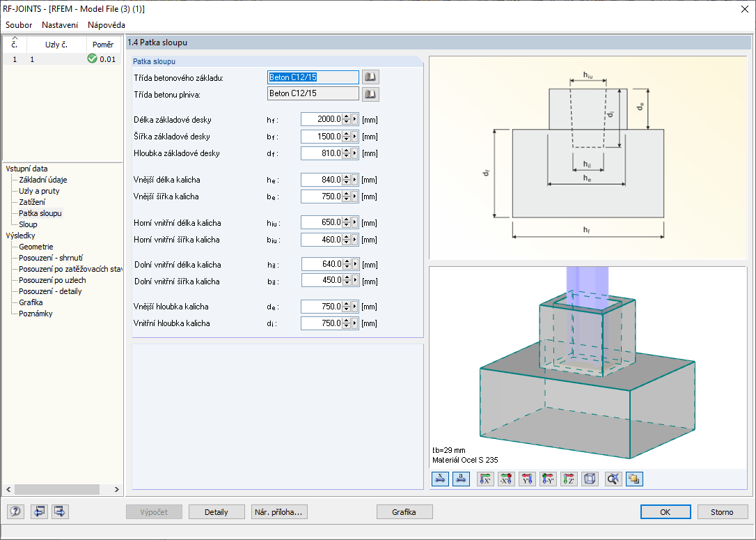Click the Šířka základové desky 1500.0 field
The width and height of the screenshot is (756, 540).
[322, 137]
